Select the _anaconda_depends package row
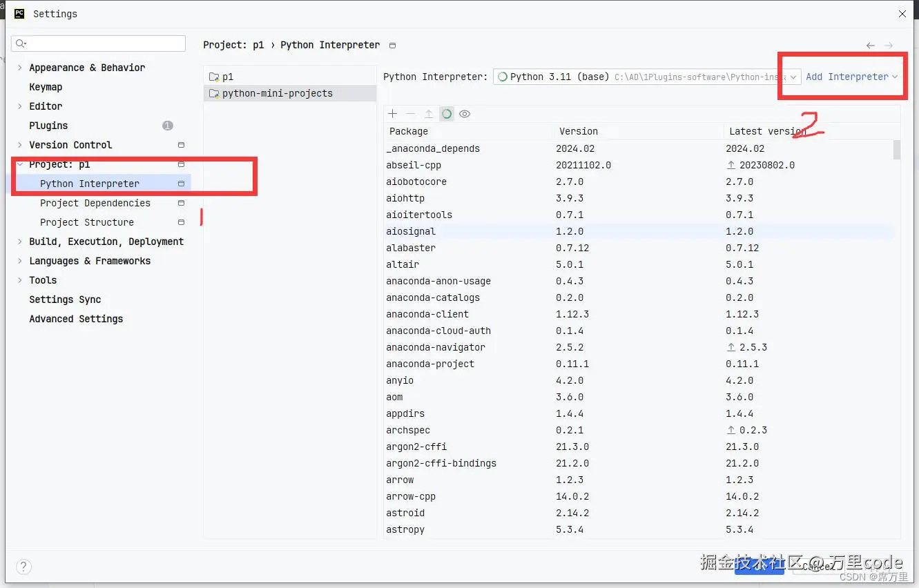The height and width of the screenshot is (588, 919). click(639, 148)
